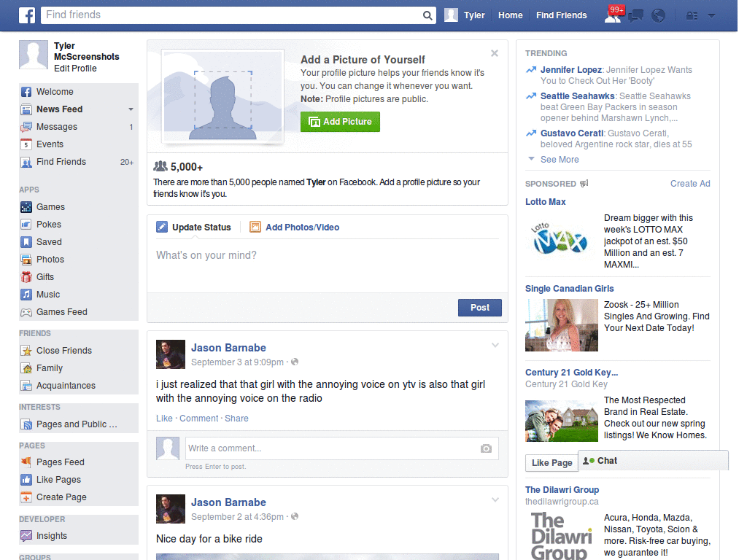Click the Games app icon
This screenshot has height=560, width=747.
[x=26, y=207]
